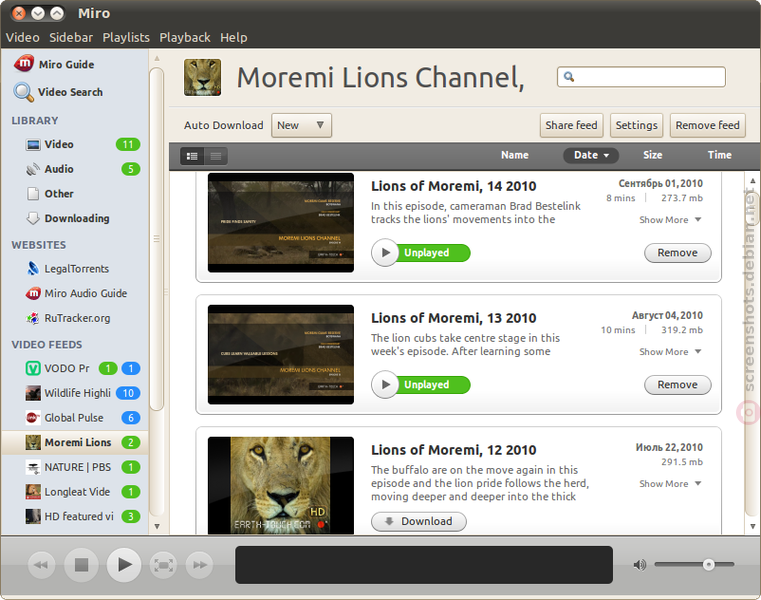Open Downloading section icon
The height and width of the screenshot is (600, 761).
(33, 218)
